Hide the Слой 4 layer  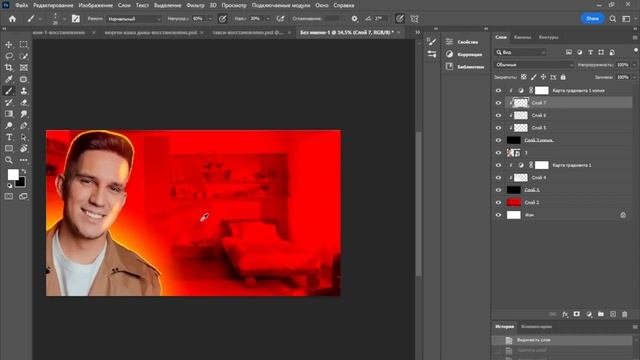click(x=498, y=178)
